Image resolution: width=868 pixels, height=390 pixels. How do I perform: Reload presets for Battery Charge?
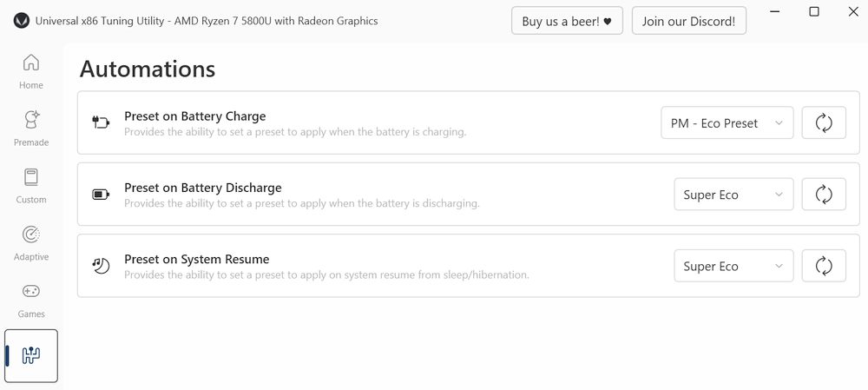pyautogui.click(x=824, y=122)
